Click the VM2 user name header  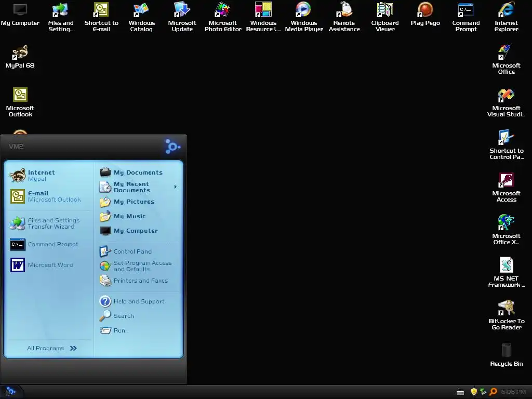point(16,147)
